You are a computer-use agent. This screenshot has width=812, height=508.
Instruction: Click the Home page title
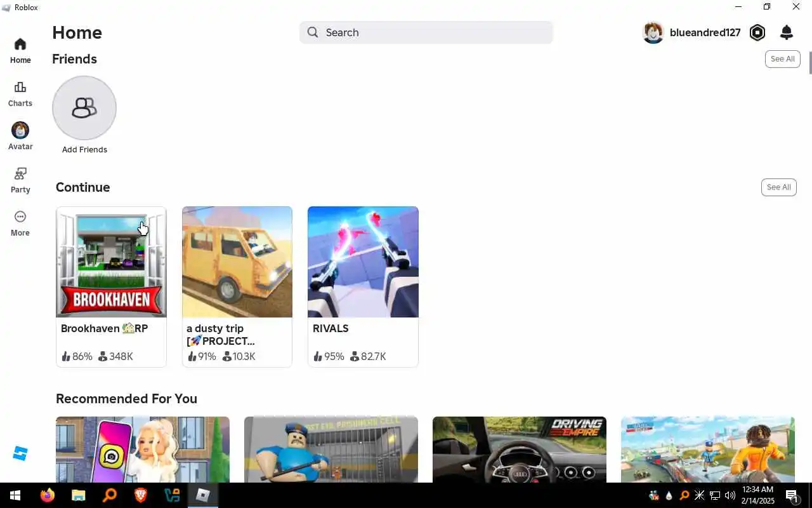(77, 32)
